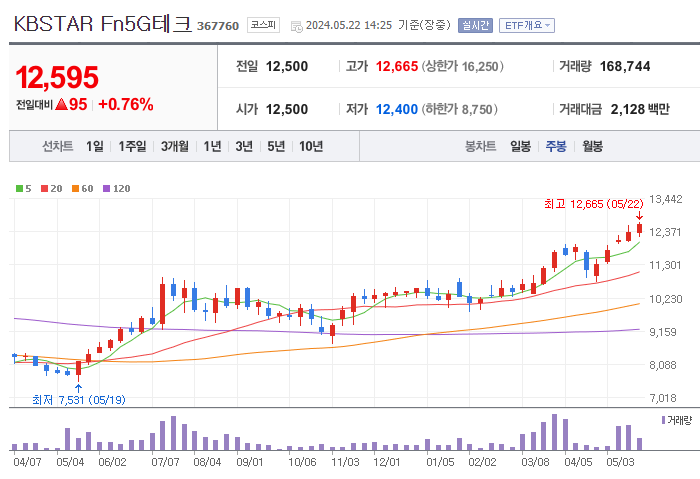
Task: Click the KBSTAR Fn5G테크 title
Action: click(x=103, y=24)
